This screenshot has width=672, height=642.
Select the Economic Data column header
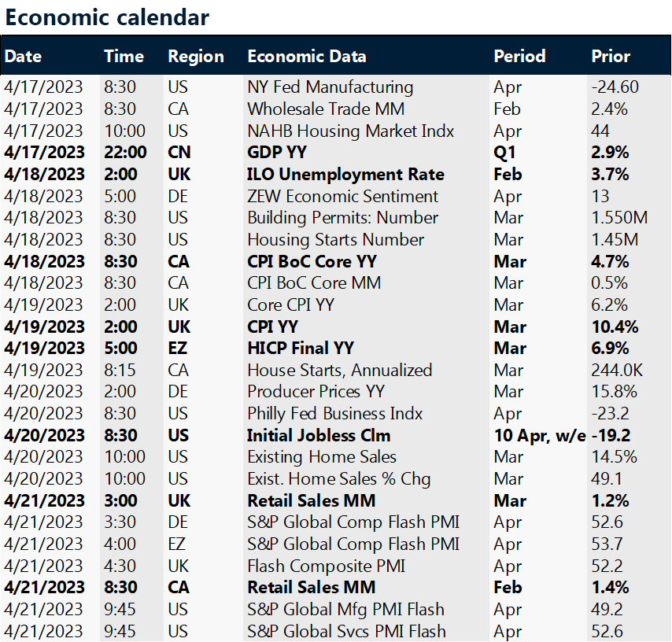tap(306, 57)
